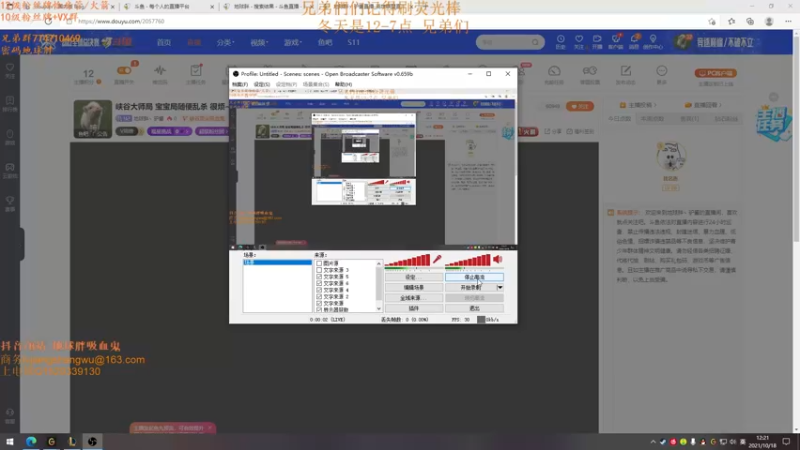
Task: Click Edit Scene button in OBS
Action: pyautogui.click(x=413, y=288)
